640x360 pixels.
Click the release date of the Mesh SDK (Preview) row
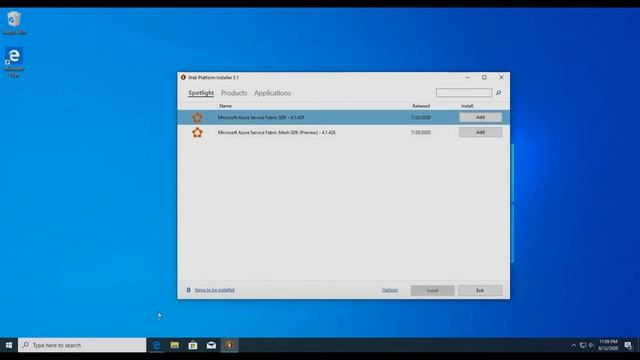pos(421,132)
